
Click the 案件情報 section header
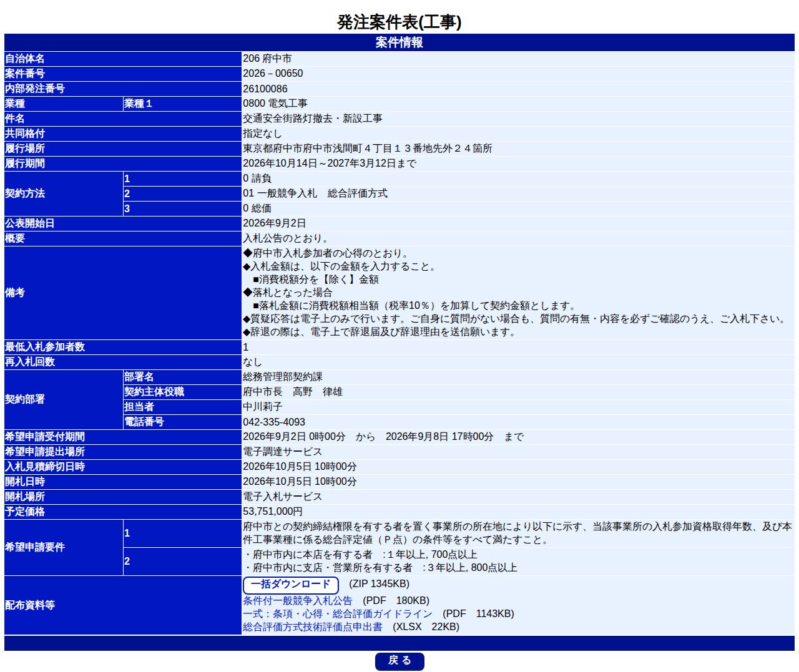(x=399, y=42)
